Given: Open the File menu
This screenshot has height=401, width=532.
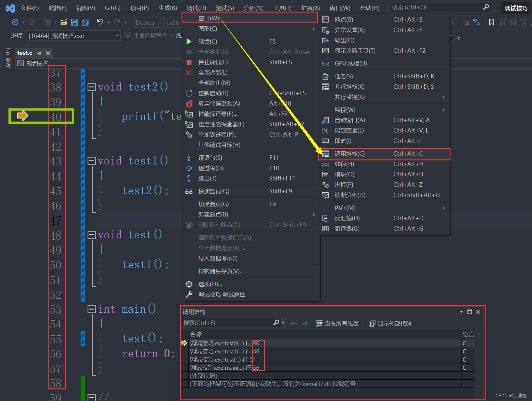Looking at the screenshot, I should pyautogui.click(x=30, y=8).
